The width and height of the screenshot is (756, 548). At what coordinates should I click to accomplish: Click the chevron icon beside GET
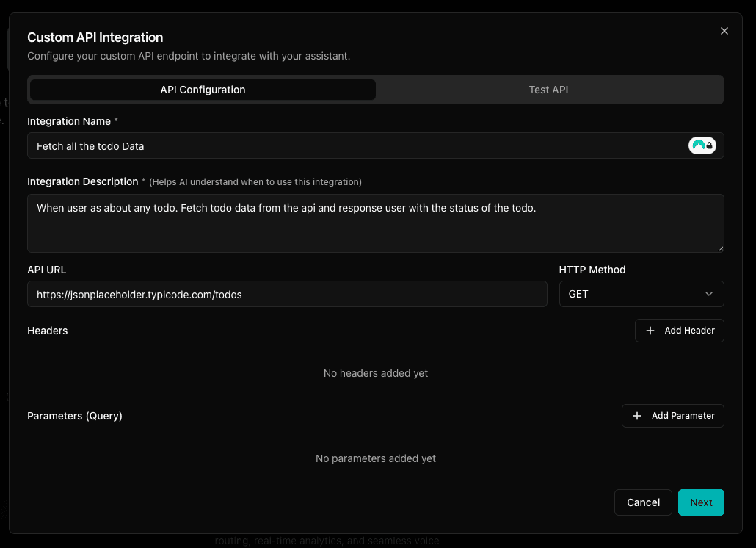(x=710, y=294)
